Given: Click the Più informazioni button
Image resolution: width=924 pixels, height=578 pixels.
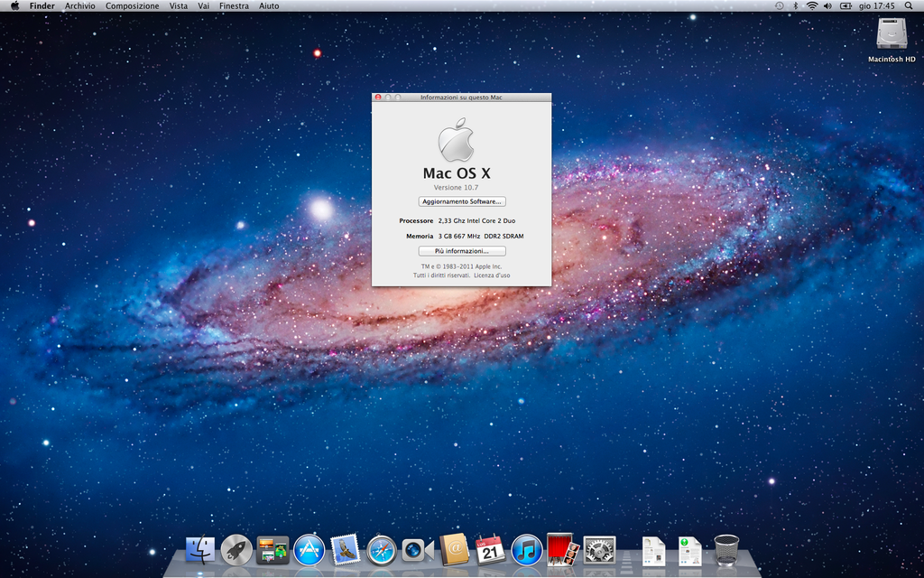Looking at the screenshot, I should pos(462,251).
